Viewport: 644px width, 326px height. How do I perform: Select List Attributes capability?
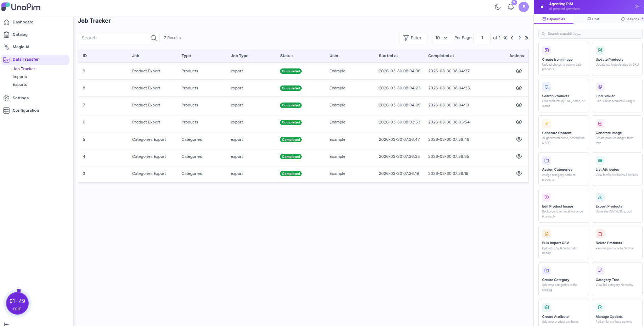click(617, 169)
